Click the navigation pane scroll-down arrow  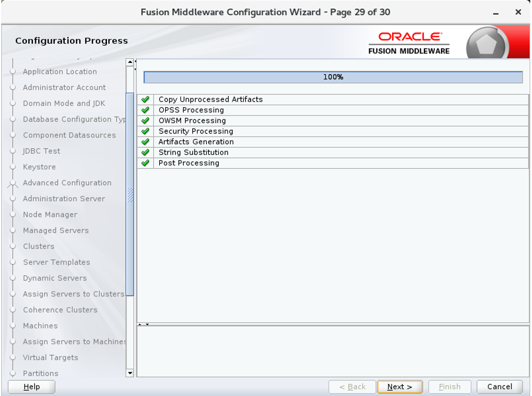[130, 373]
